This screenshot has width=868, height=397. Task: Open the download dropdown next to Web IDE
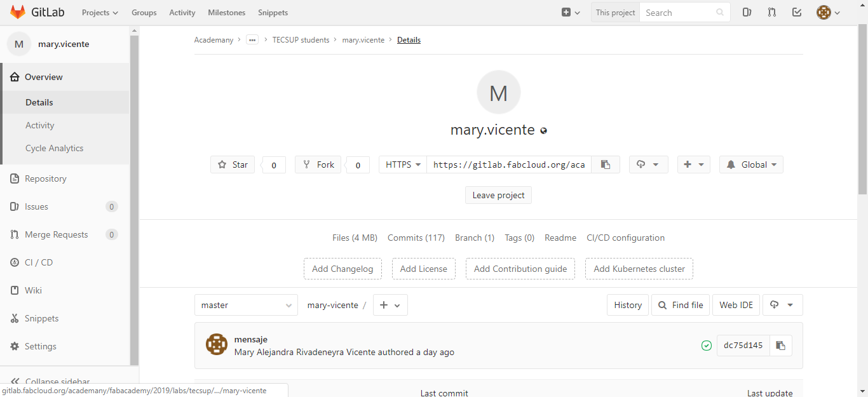click(782, 305)
